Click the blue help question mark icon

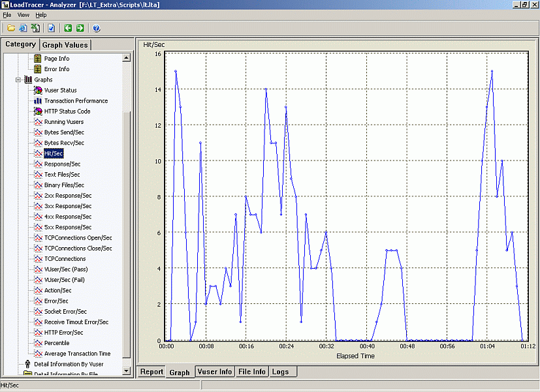[97, 28]
